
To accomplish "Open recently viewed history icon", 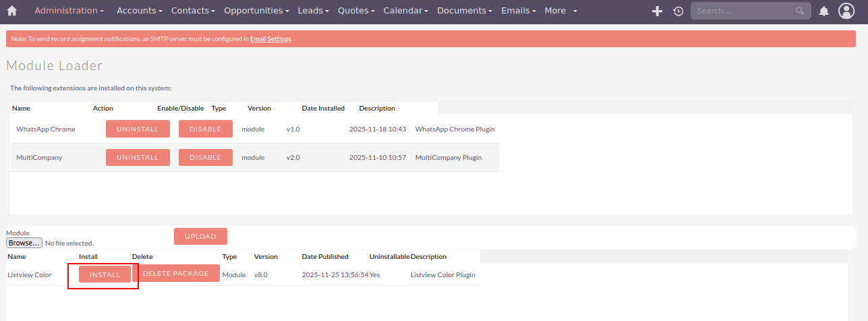I will click(678, 11).
